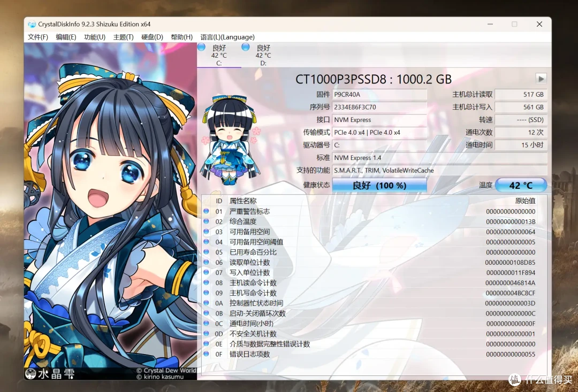This screenshot has height=392, width=578.
Task: Click the total host writes value 561 GB
Action: tap(521, 107)
